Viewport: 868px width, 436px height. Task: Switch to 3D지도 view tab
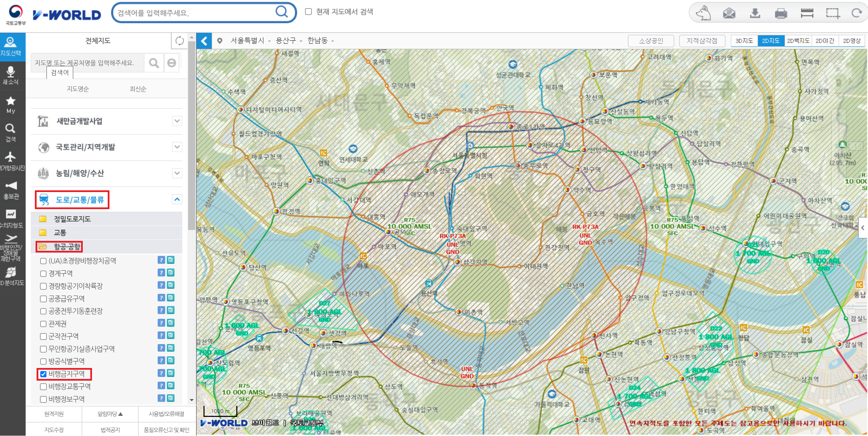point(744,41)
